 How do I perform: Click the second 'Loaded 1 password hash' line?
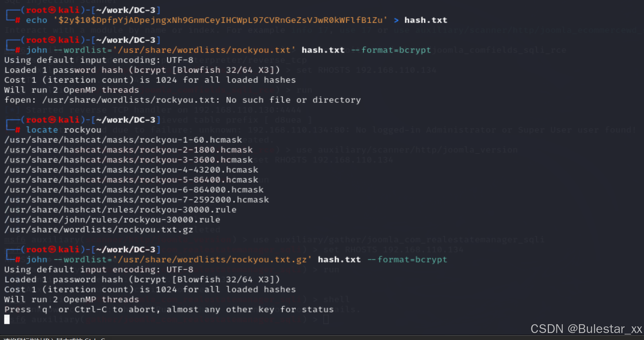pos(142,279)
